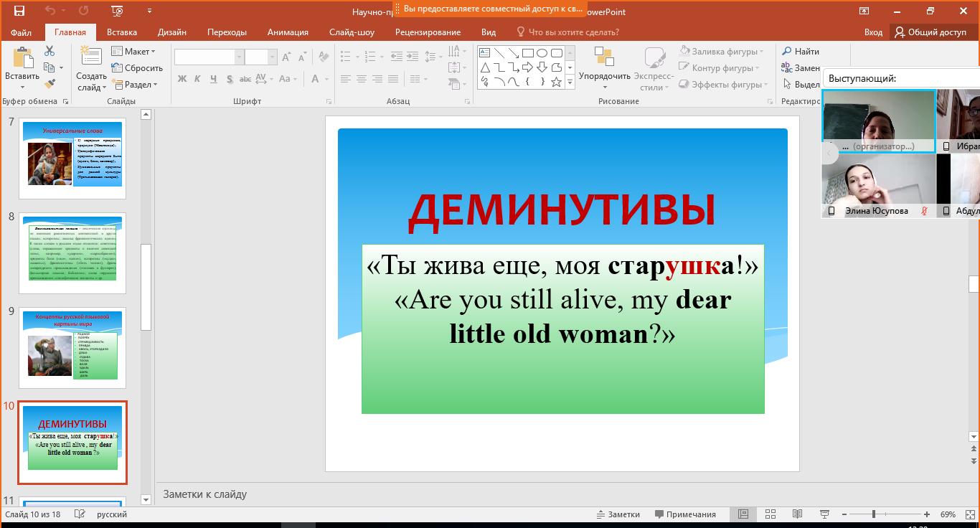Select the Text Box shape in shapes gallery

pos(484,52)
